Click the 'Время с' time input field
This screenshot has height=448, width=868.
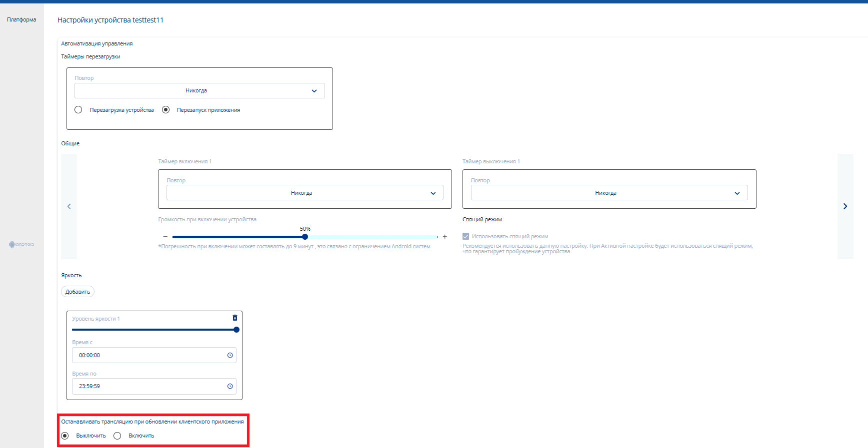coord(150,355)
